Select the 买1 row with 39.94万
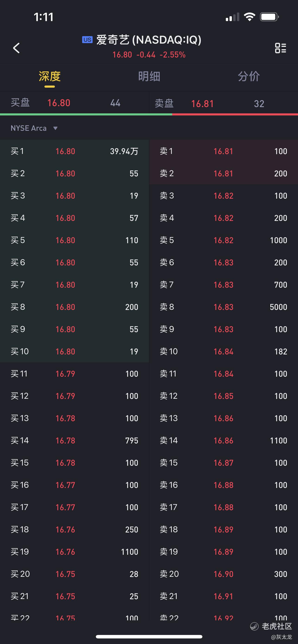 click(x=74, y=151)
